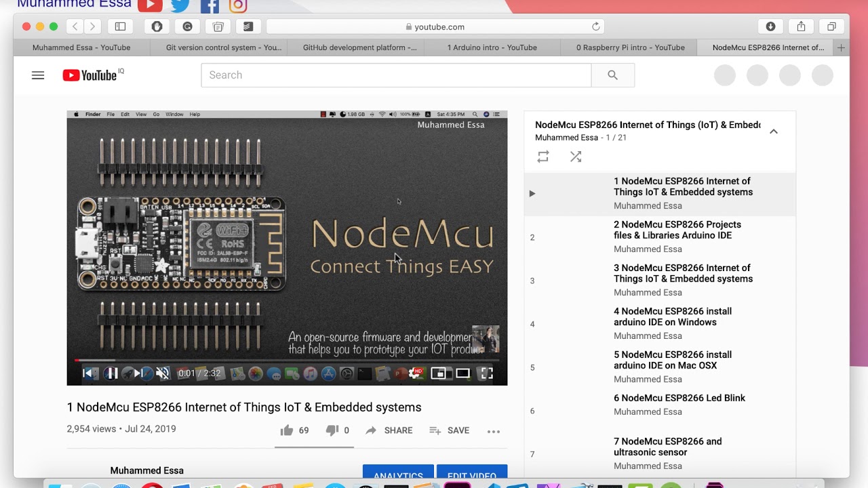
Task: Click the search magnifier button
Action: tap(612, 75)
